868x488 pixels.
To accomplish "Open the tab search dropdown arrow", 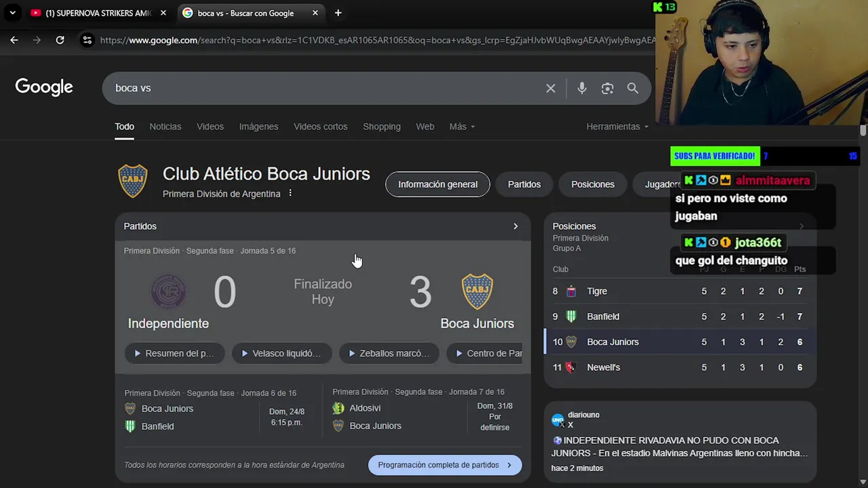I will tap(12, 13).
